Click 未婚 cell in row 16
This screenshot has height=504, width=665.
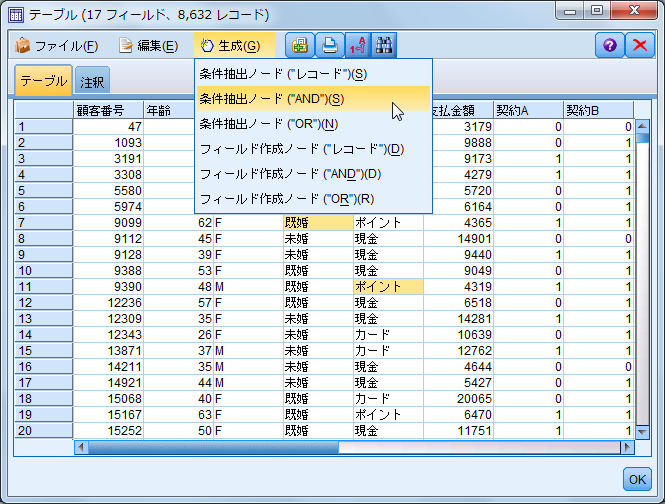[x=318, y=367]
